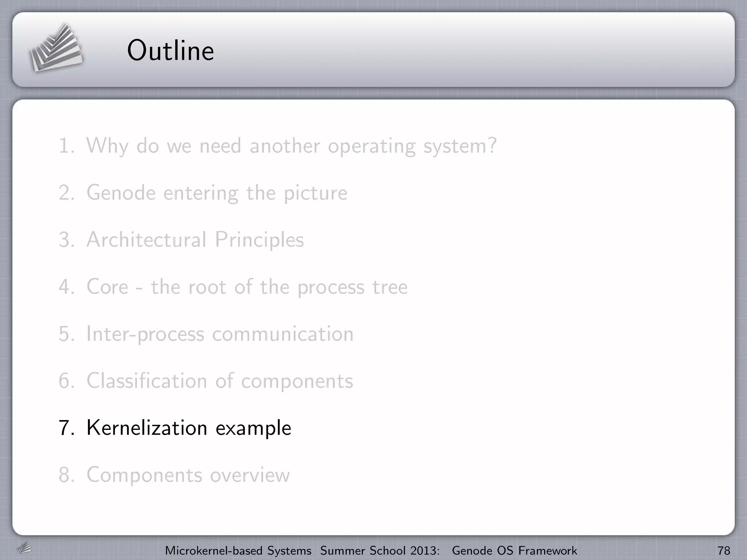
Task: Select the 'Kernelization example' outline item
Action: point(189,428)
